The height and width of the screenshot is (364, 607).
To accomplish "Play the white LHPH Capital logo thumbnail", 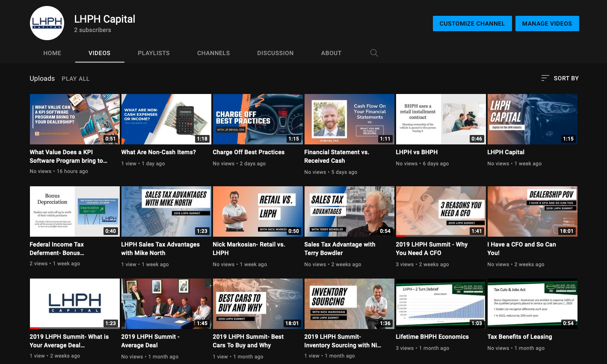I will [75, 304].
